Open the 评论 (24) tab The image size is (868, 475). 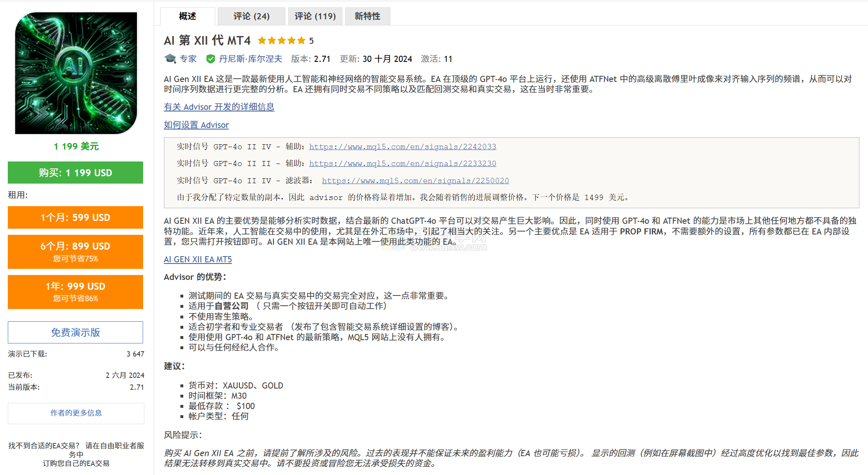tap(251, 16)
